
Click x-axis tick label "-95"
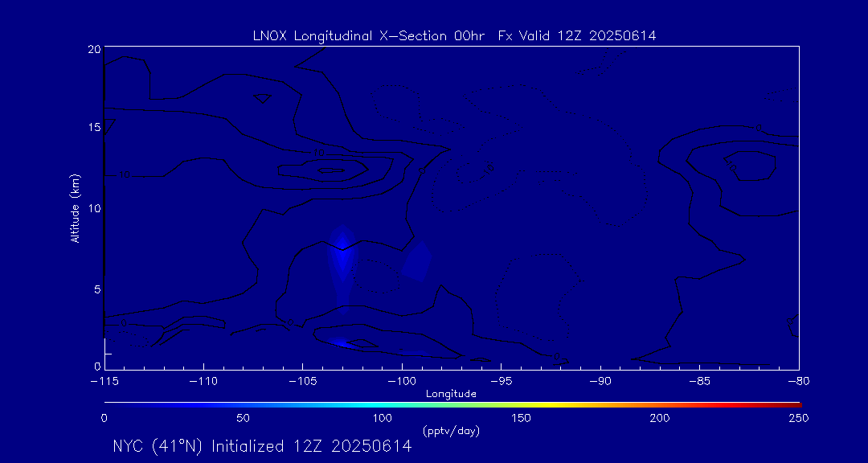(501, 382)
